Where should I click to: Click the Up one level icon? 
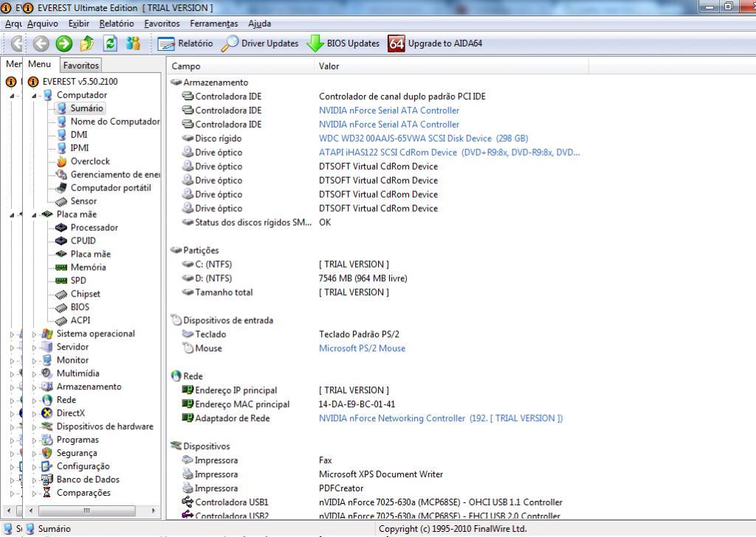coord(87,44)
